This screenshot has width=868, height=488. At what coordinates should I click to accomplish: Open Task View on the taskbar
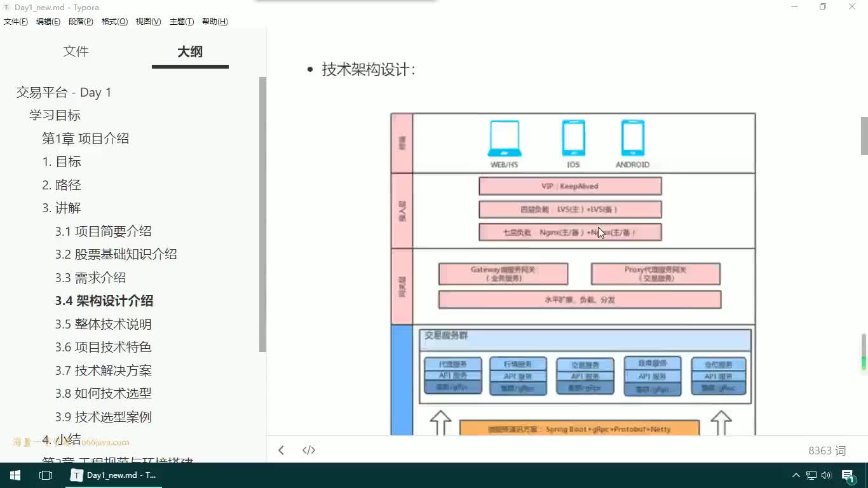(46, 475)
